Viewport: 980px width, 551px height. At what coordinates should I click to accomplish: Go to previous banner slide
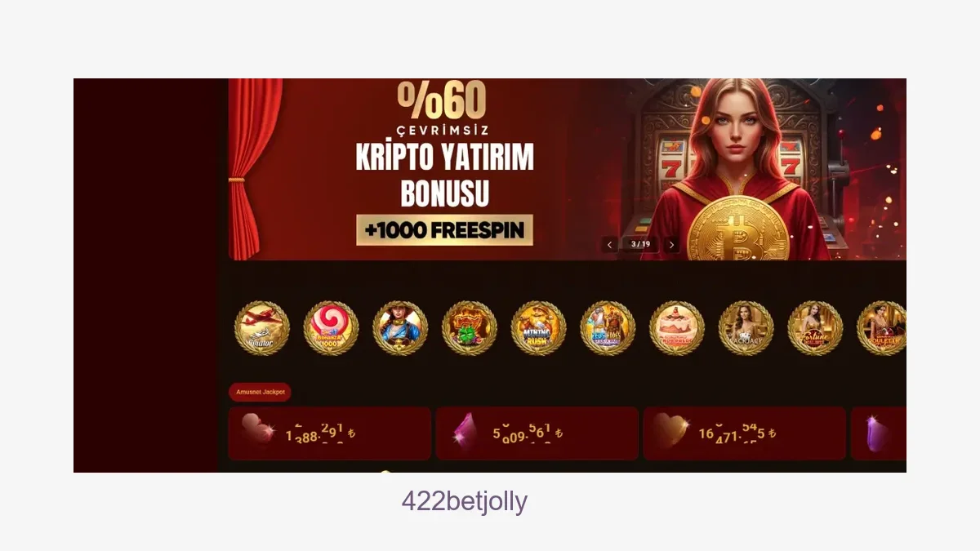tap(610, 244)
